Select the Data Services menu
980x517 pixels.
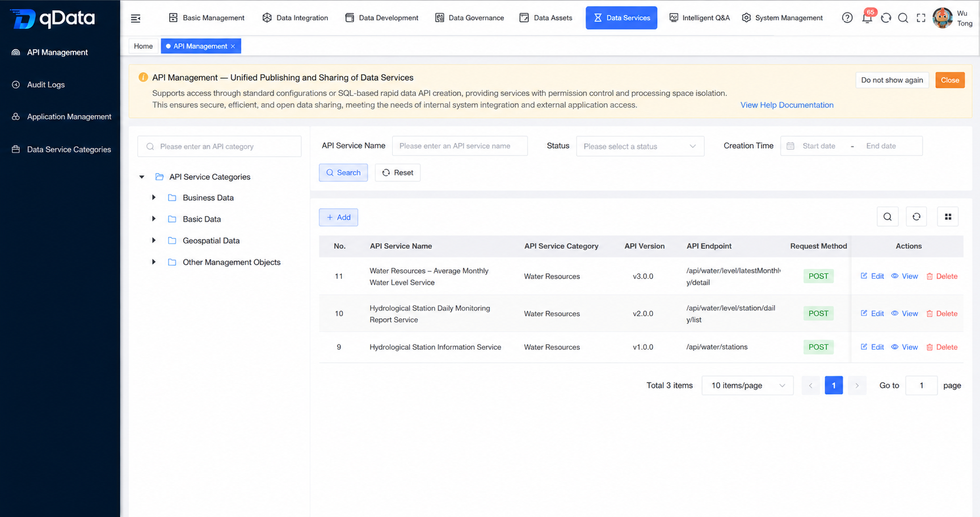coord(621,18)
